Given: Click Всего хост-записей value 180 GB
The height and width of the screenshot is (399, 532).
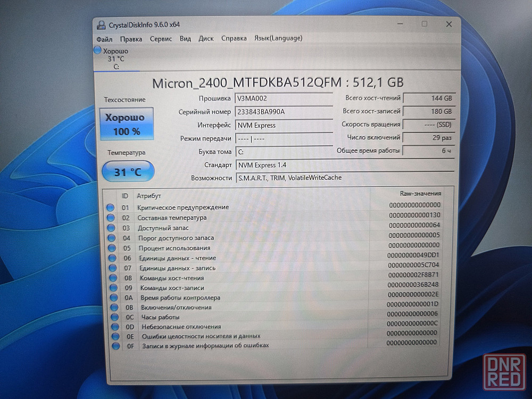Looking at the screenshot, I should [x=429, y=111].
